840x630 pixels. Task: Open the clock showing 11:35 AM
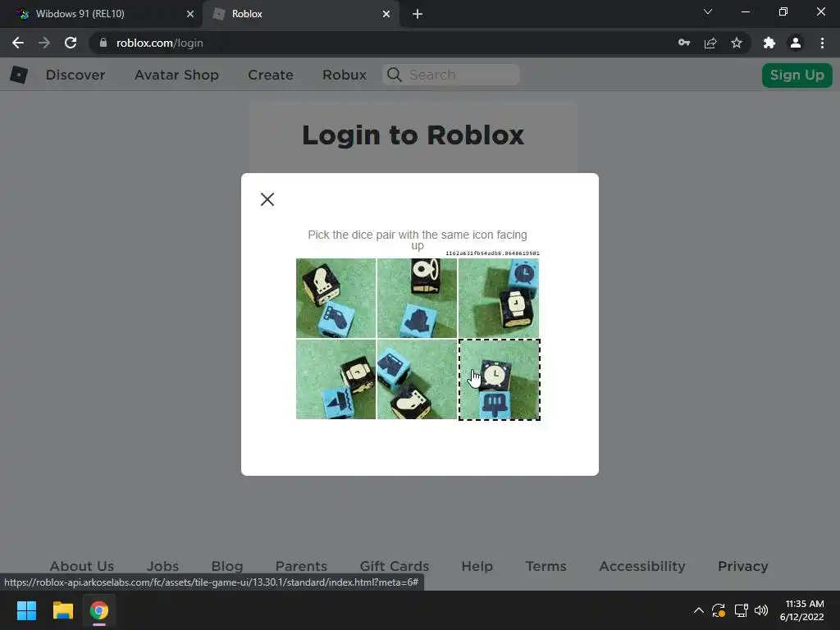pyautogui.click(x=802, y=610)
